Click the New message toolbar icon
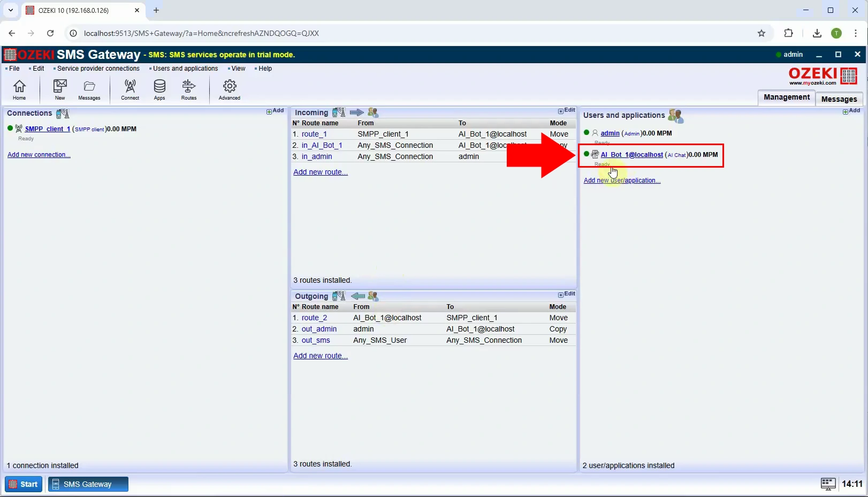 (60, 89)
